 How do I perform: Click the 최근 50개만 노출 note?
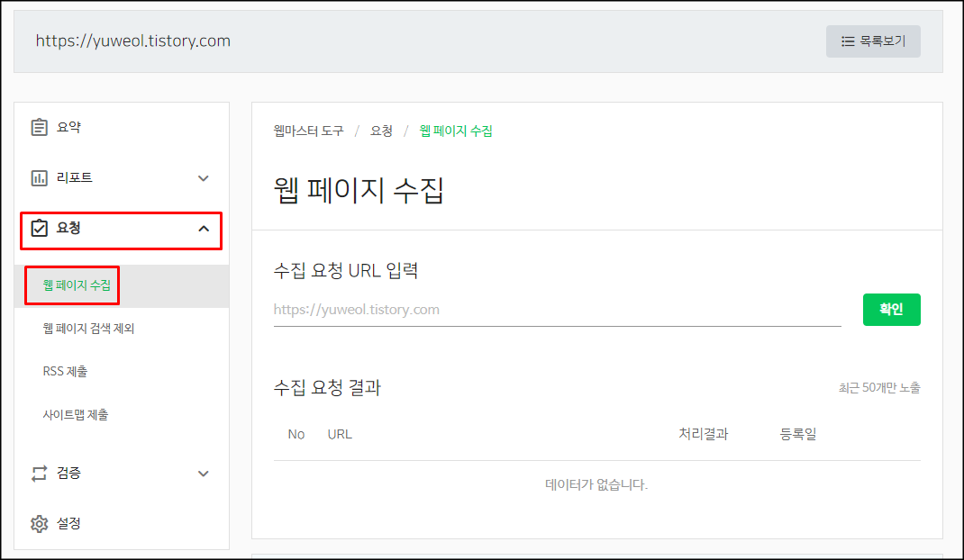point(879,388)
